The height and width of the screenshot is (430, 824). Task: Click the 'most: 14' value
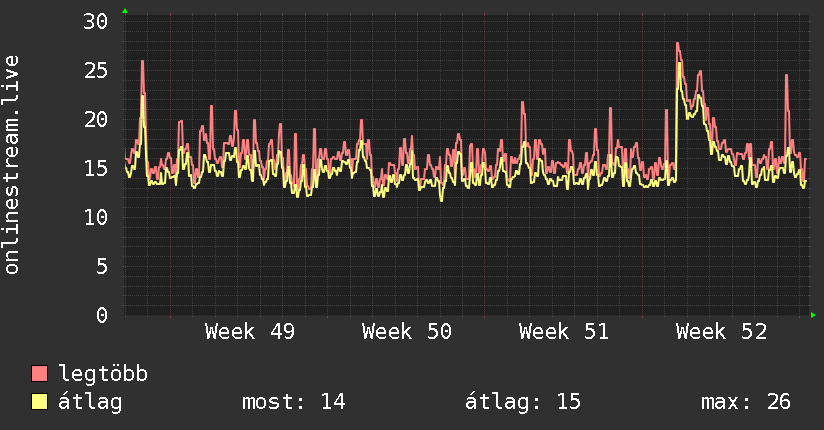point(293,402)
